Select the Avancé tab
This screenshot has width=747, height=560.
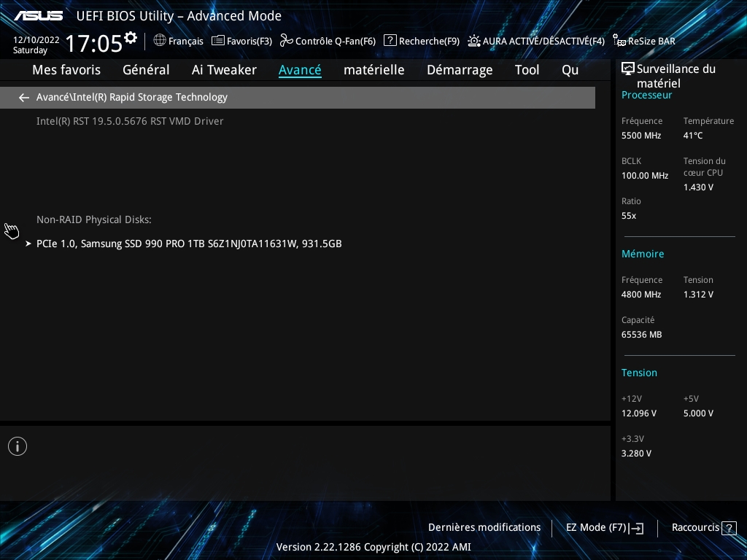pyautogui.click(x=300, y=70)
